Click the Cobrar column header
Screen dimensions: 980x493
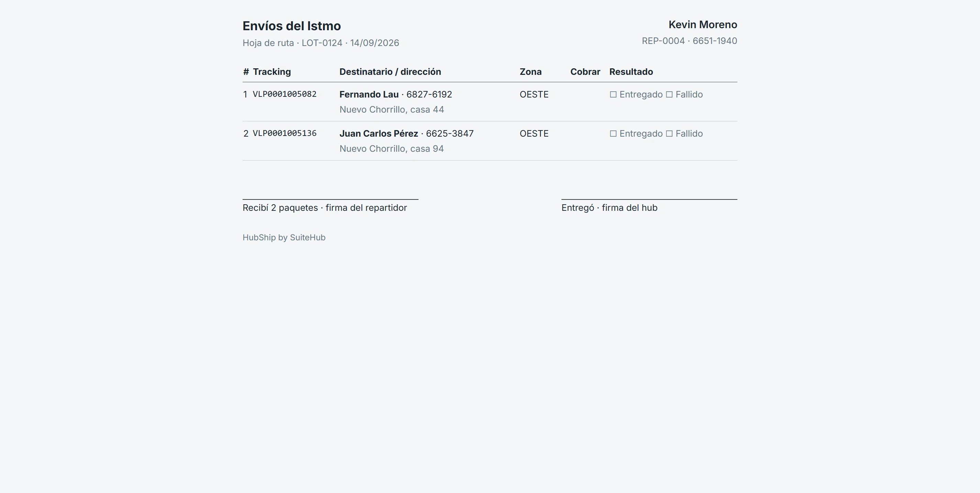[585, 72]
